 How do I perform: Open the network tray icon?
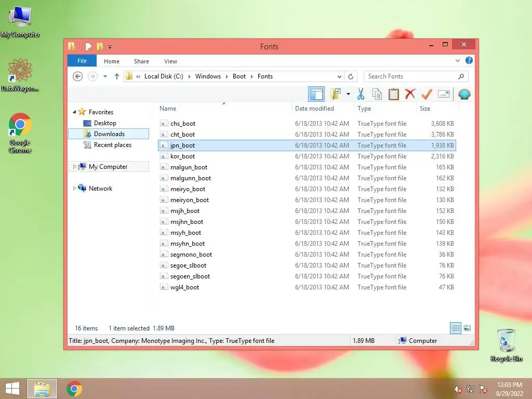point(471,389)
